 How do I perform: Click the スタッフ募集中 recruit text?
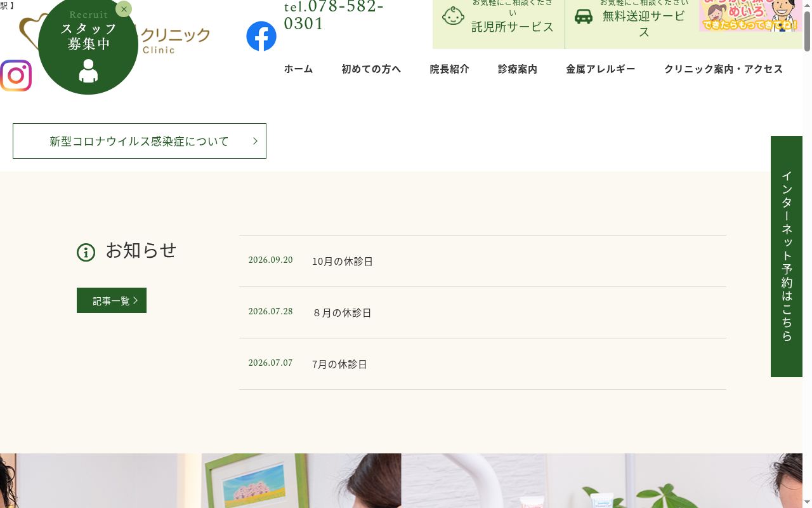(89, 36)
